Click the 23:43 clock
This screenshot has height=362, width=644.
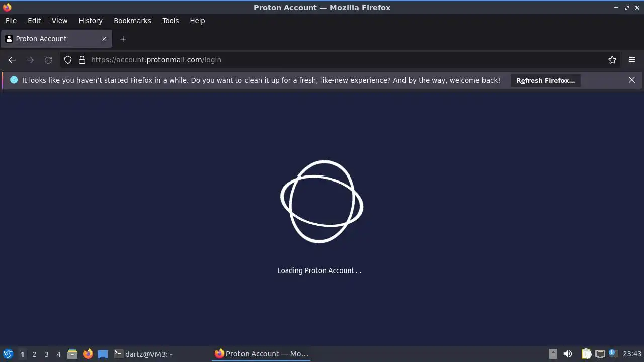coord(632,354)
